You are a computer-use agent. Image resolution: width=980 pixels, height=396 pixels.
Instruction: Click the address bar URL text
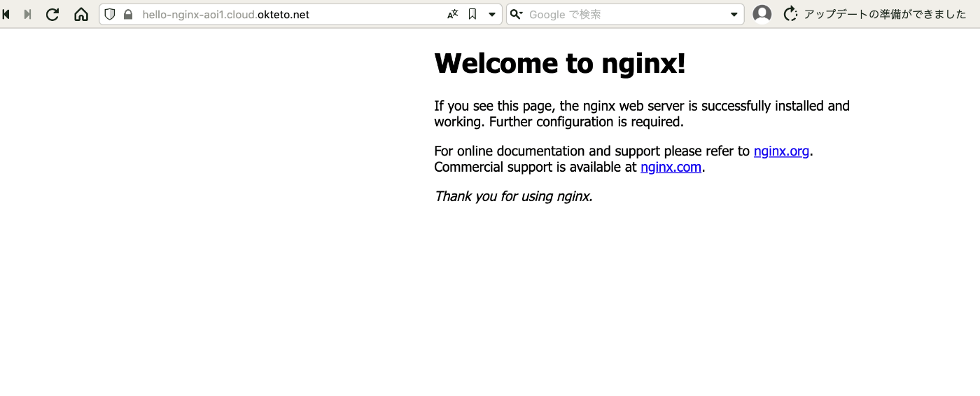pos(225,14)
